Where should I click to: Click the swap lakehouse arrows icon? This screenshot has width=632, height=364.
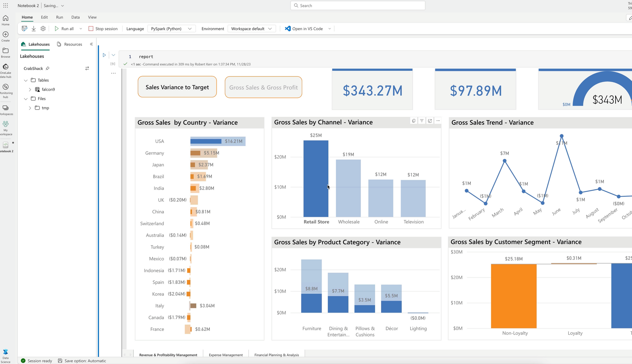click(87, 68)
